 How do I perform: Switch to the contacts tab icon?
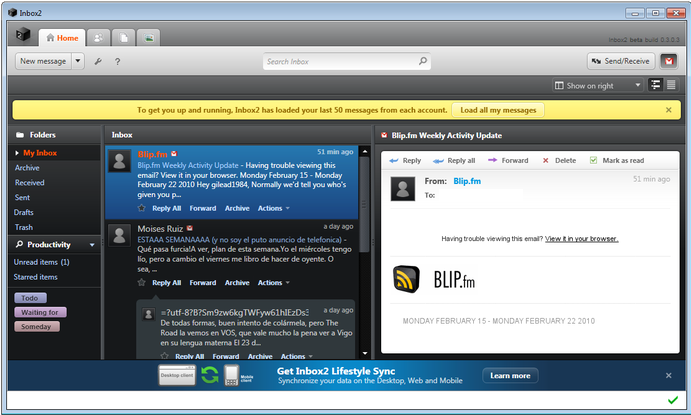98,38
